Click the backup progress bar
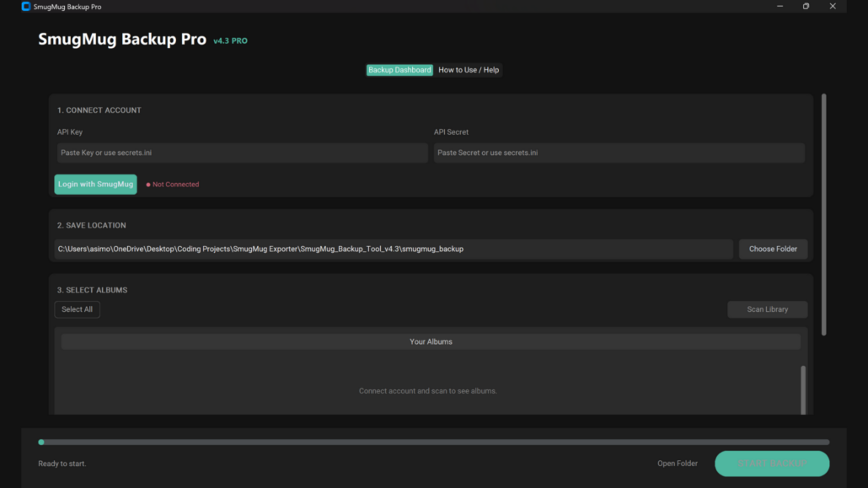 [x=434, y=442]
